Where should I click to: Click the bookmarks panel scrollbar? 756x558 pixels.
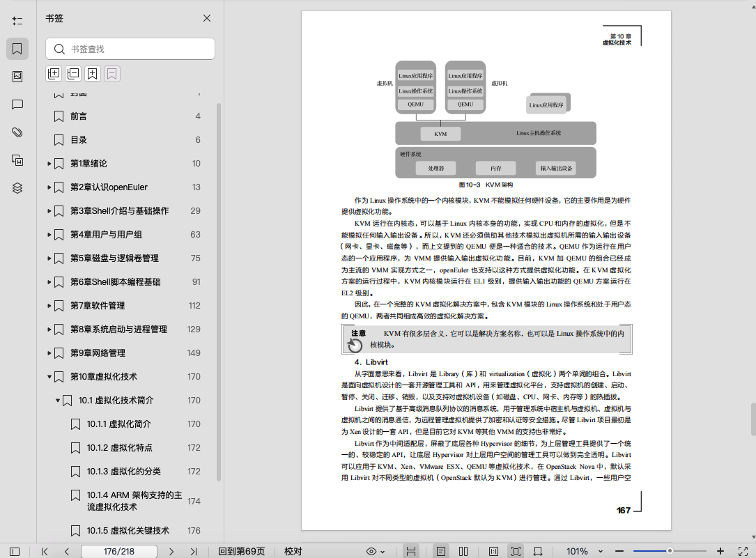click(x=219, y=292)
